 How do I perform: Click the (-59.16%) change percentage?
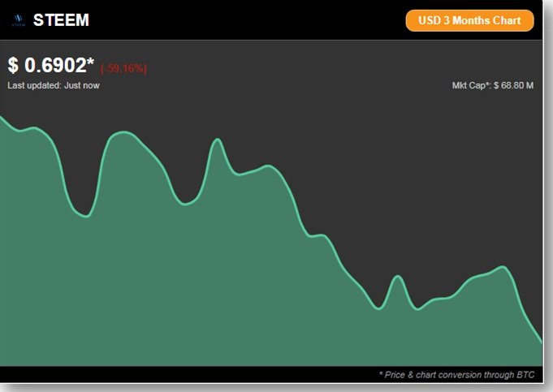coord(123,68)
